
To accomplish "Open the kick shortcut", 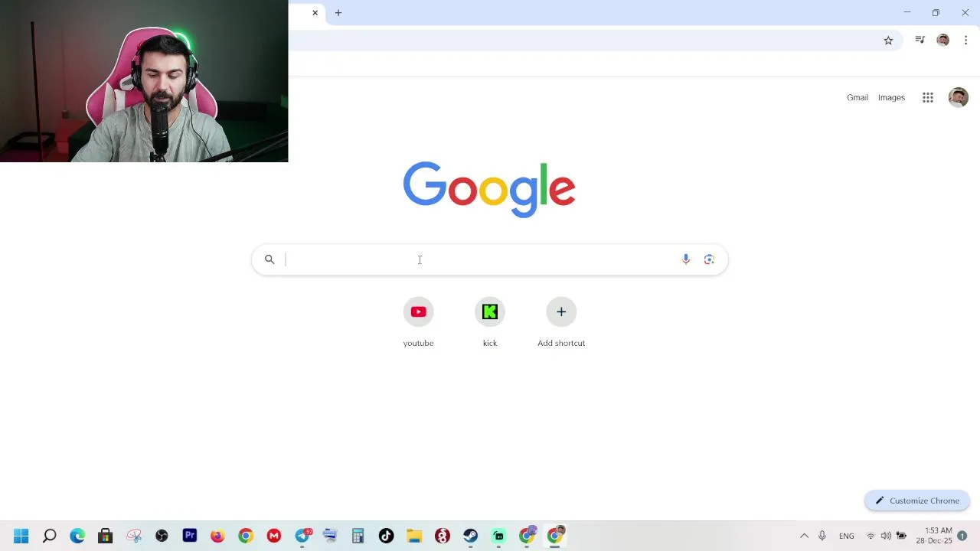I will [490, 322].
